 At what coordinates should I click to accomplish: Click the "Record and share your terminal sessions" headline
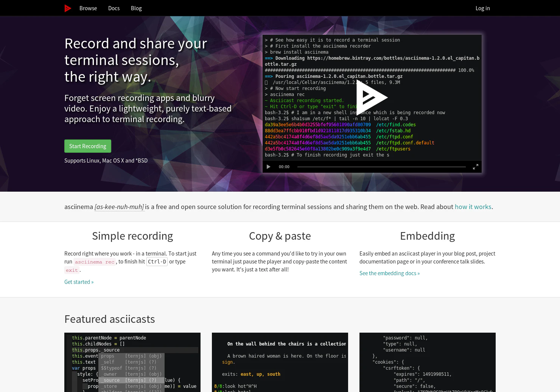tap(136, 60)
